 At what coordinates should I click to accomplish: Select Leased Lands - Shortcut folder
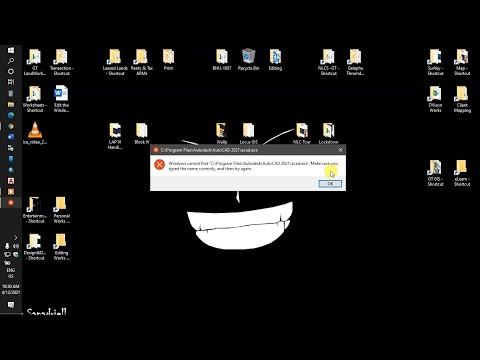tap(115, 62)
